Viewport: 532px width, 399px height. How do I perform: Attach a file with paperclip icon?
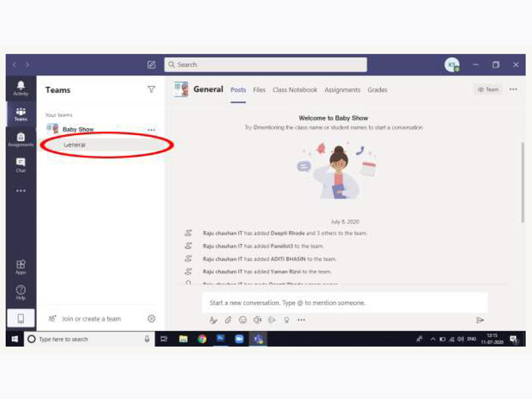pyautogui.click(x=228, y=320)
